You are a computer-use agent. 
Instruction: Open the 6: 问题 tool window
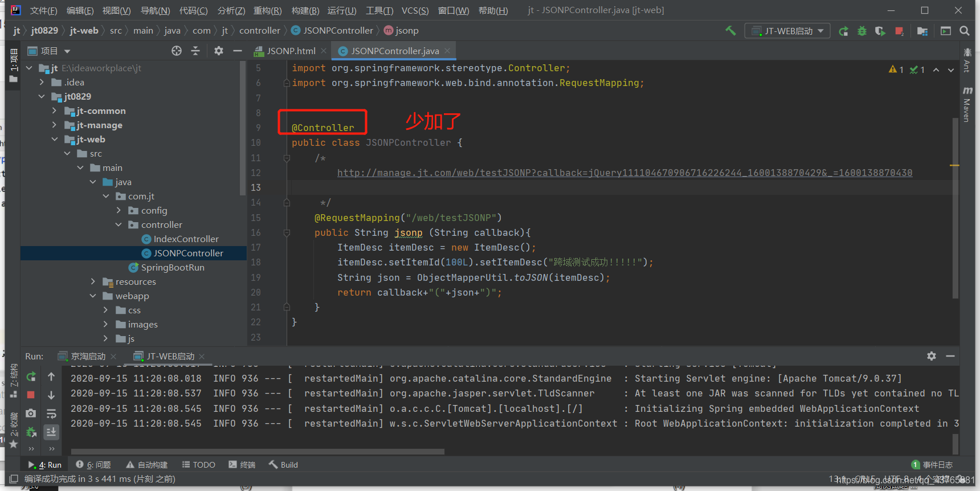click(x=93, y=465)
